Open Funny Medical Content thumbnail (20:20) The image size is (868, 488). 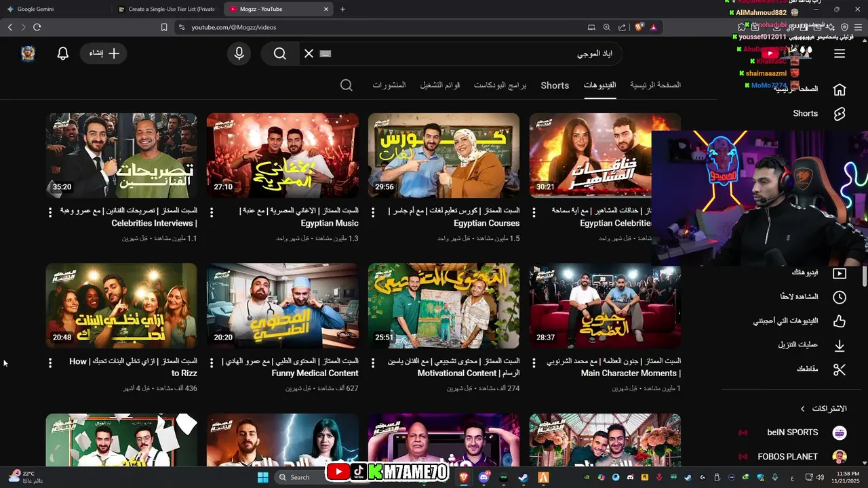tap(283, 306)
